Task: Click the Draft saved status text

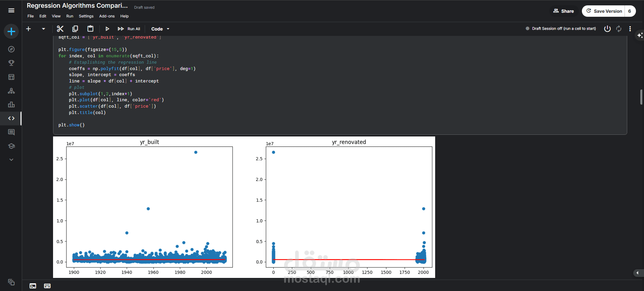Action: (144, 7)
